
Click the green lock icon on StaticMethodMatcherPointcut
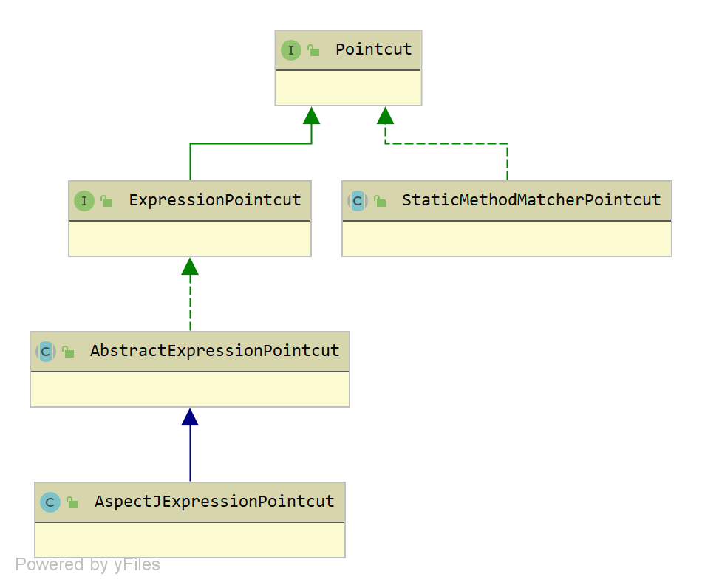tap(380, 201)
